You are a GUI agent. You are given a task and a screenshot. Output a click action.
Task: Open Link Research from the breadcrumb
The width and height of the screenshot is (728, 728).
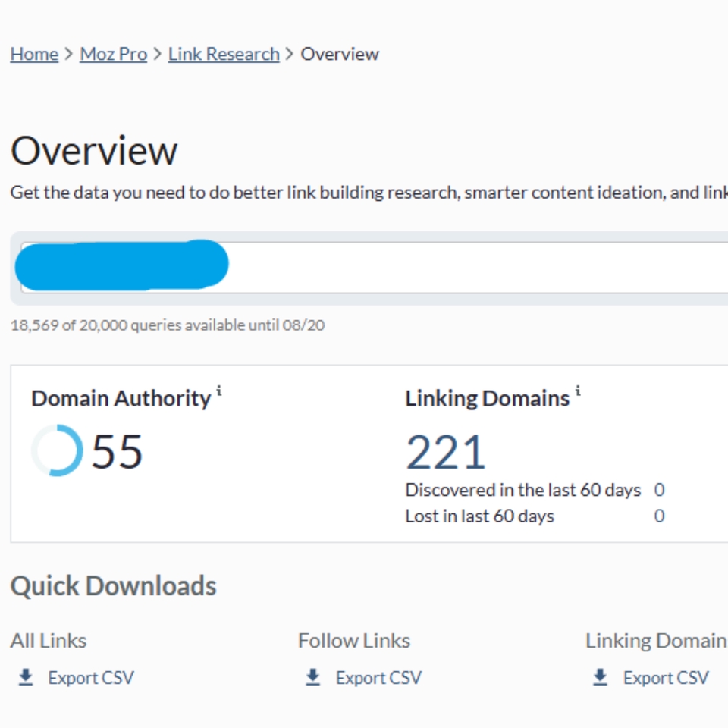point(222,54)
